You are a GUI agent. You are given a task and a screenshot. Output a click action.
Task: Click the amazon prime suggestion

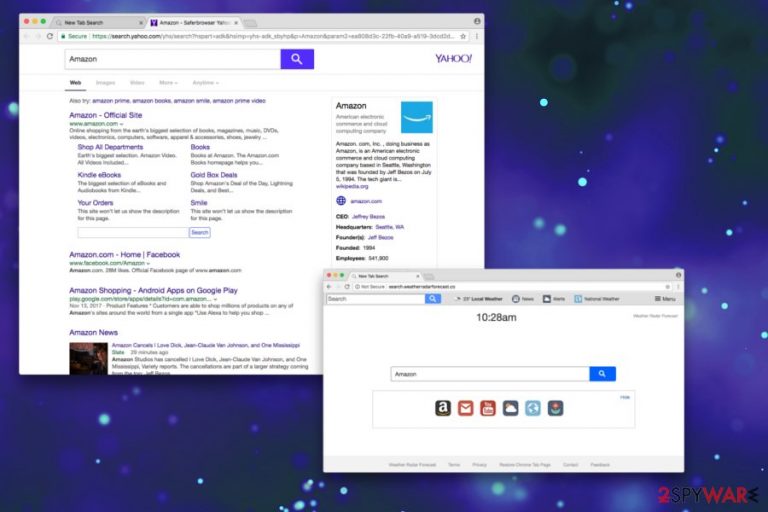111,101
